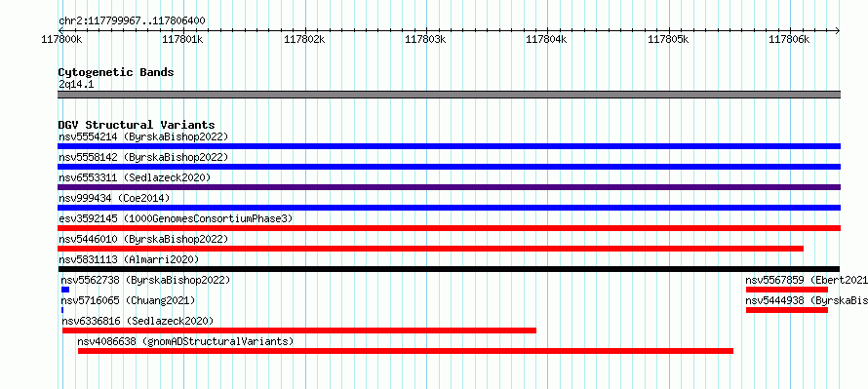Click the 117800k ruler tick label

[62, 39]
